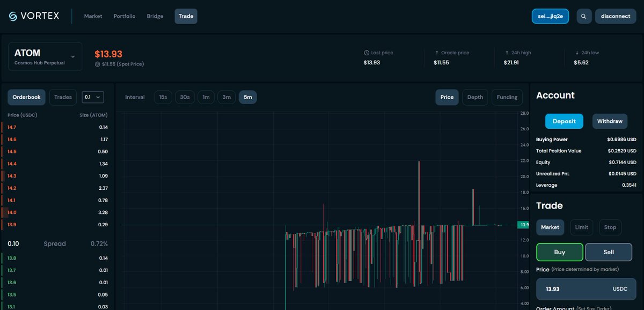644x310 pixels.
Task: Select the 14.6 ask row
Action: click(x=57, y=139)
